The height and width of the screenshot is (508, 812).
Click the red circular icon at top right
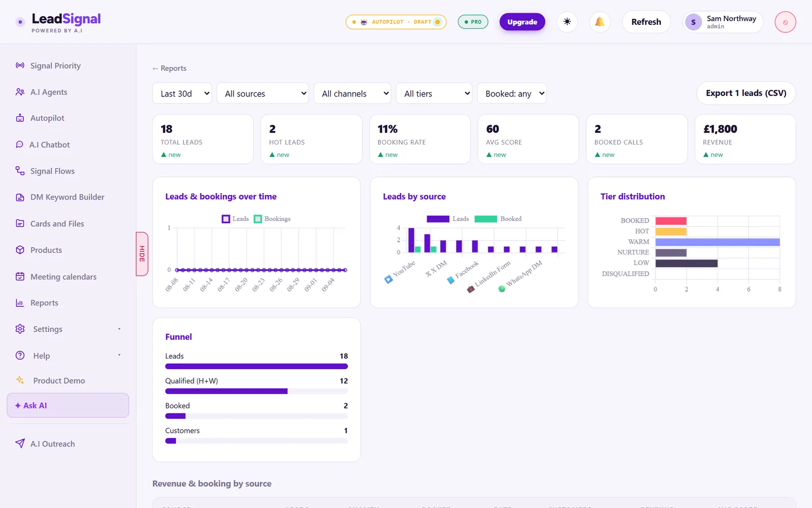(785, 22)
